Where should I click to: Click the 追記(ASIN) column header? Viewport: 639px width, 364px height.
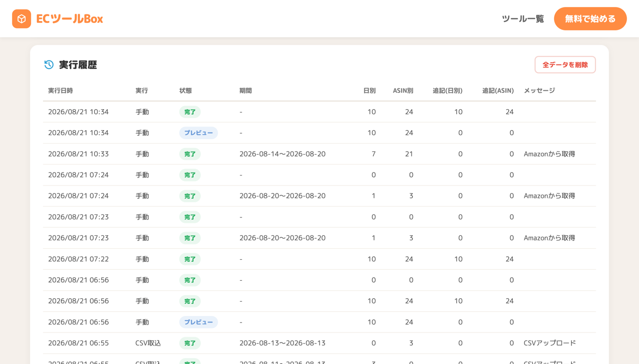click(x=498, y=91)
